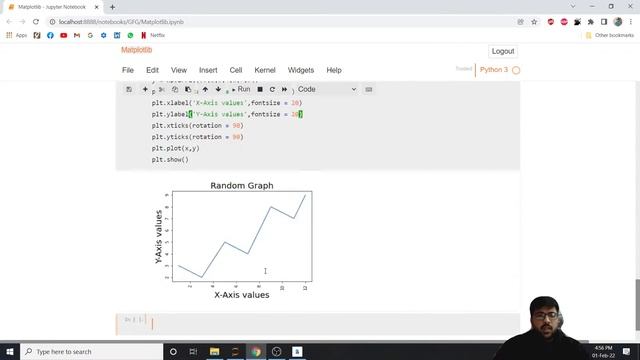This screenshot has width=640, height=360.
Task: Paste cells below icon
Action: tap(188, 89)
